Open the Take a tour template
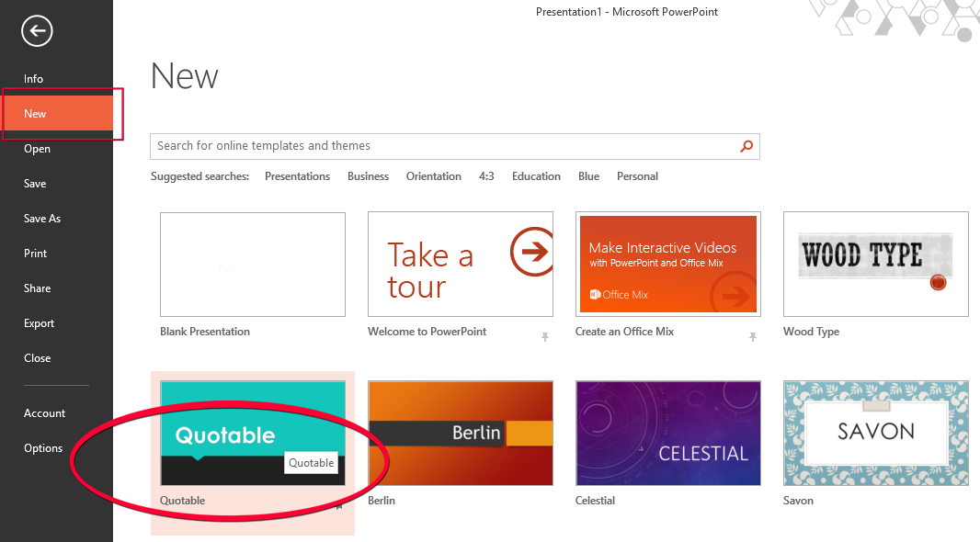Screen dimensions: 980x542 point(461,265)
